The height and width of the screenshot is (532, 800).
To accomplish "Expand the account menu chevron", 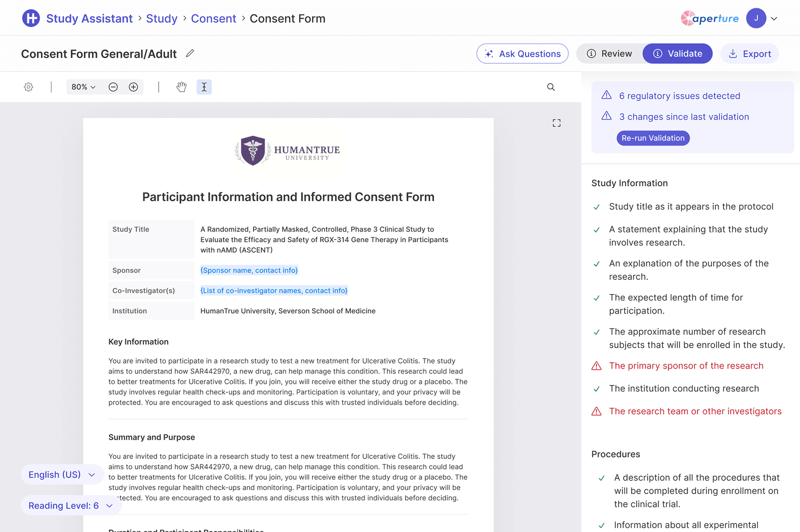I will [774, 19].
